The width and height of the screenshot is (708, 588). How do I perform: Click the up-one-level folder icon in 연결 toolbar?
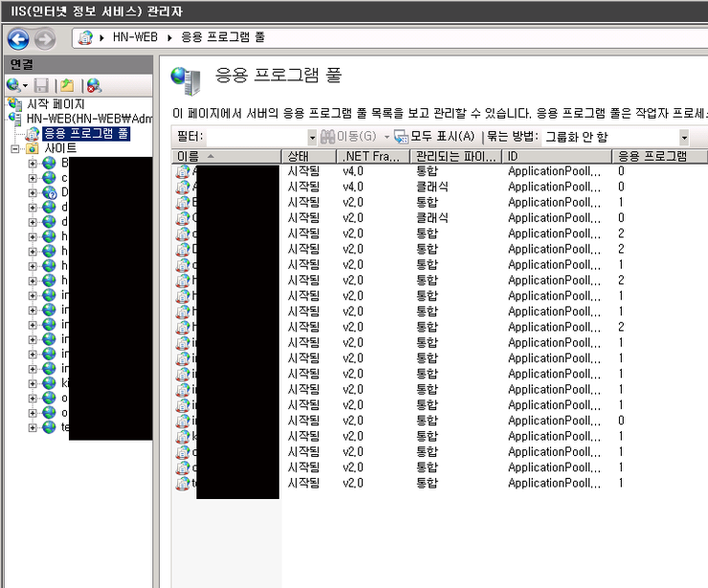[x=67, y=85]
